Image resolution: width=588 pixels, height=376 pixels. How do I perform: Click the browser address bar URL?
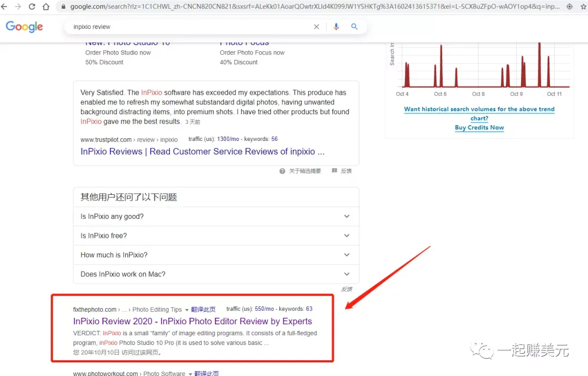pyautogui.click(x=315, y=7)
